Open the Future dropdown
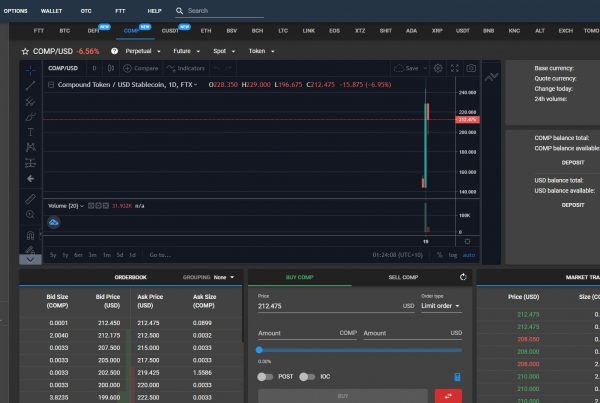 coord(186,51)
